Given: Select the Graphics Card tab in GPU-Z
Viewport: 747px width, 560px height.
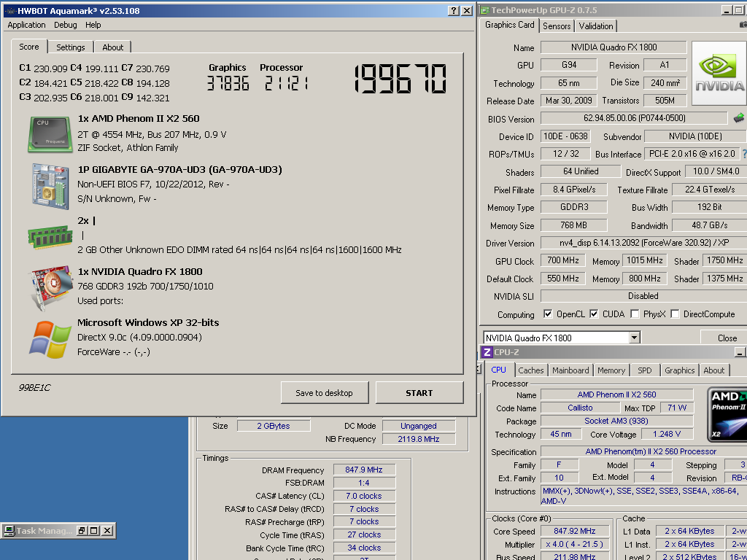Looking at the screenshot, I should pyautogui.click(x=509, y=25).
